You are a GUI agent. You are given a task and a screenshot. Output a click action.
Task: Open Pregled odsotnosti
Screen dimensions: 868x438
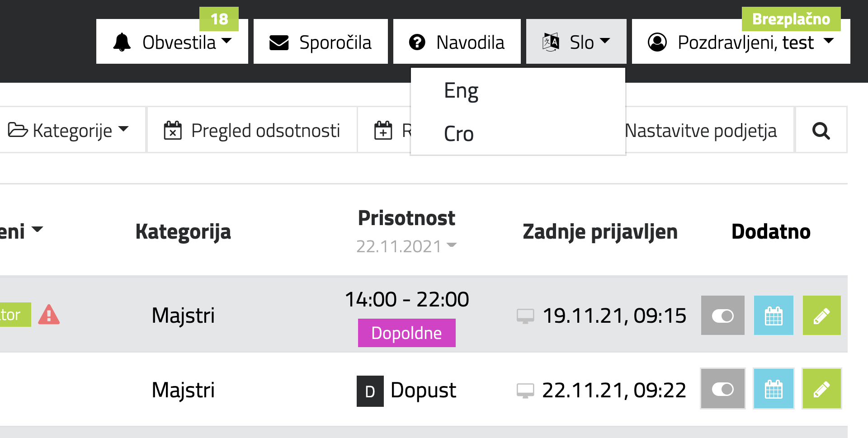point(252,131)
